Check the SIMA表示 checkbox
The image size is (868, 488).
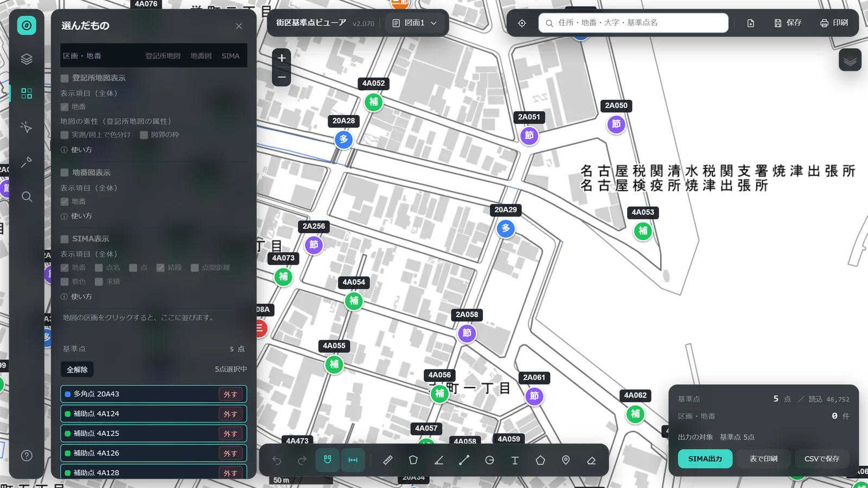point(65,239)
